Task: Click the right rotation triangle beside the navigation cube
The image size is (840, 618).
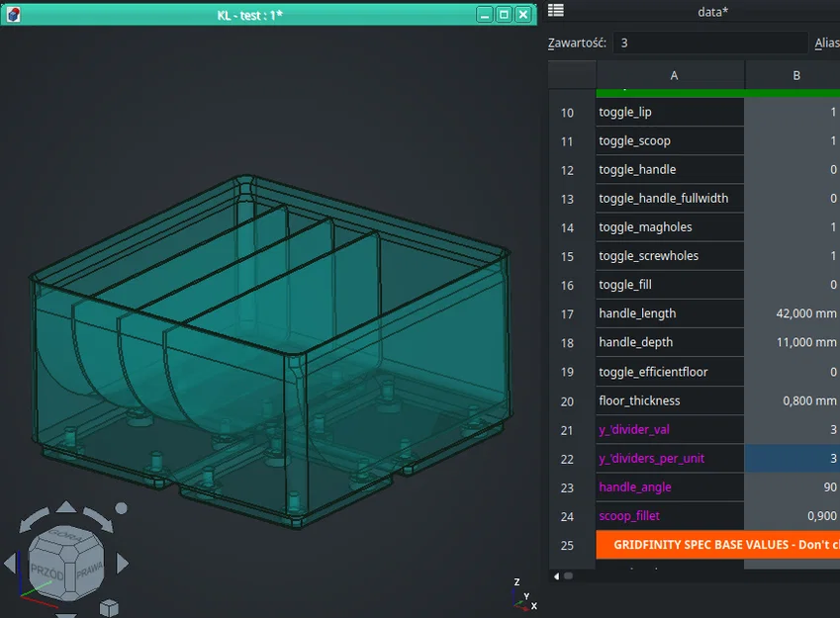Action: click(x=124, y=561)
